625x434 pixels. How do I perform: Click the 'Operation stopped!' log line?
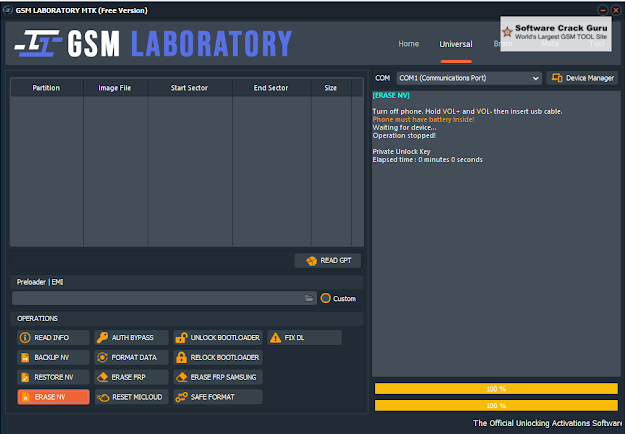[x=404, y=136]
